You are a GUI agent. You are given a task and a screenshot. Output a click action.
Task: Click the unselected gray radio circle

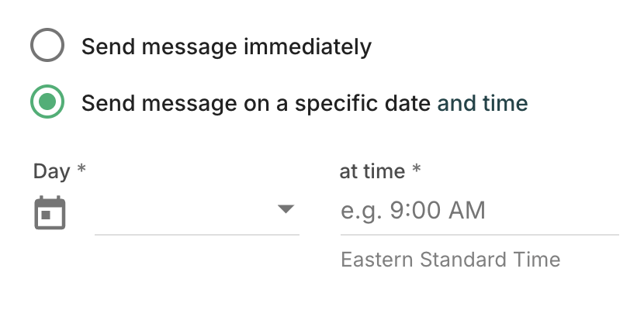[x=47, y=46]
